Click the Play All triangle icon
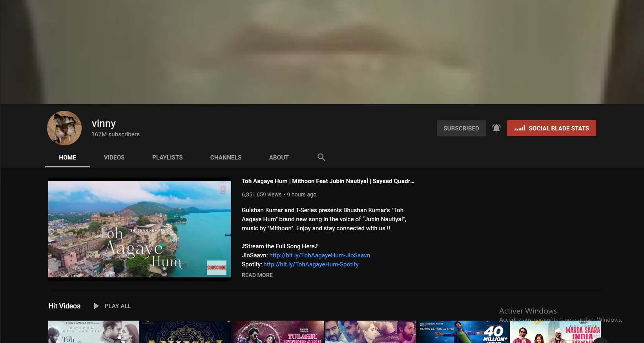Viewport: 644px width, 343px height. (x=96, y=306)
